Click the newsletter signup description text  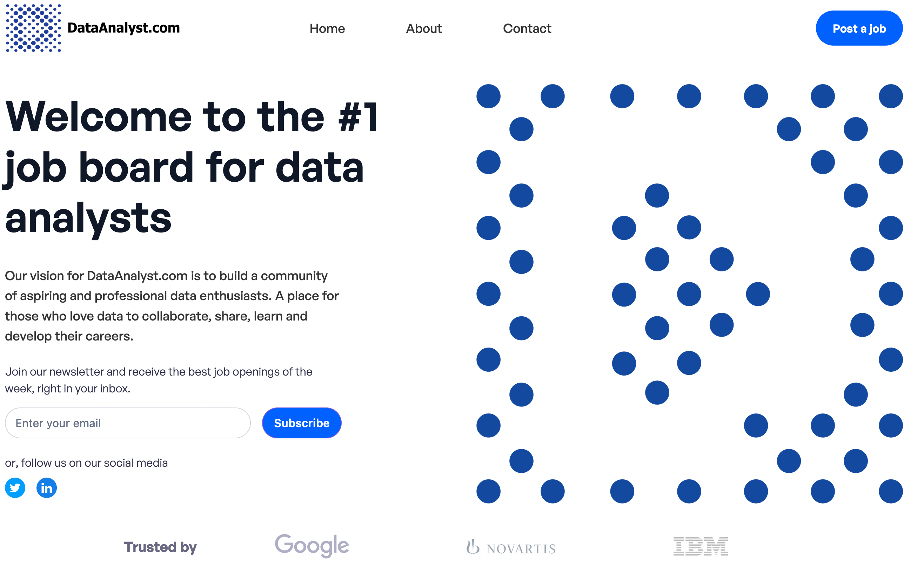point(159,380)
